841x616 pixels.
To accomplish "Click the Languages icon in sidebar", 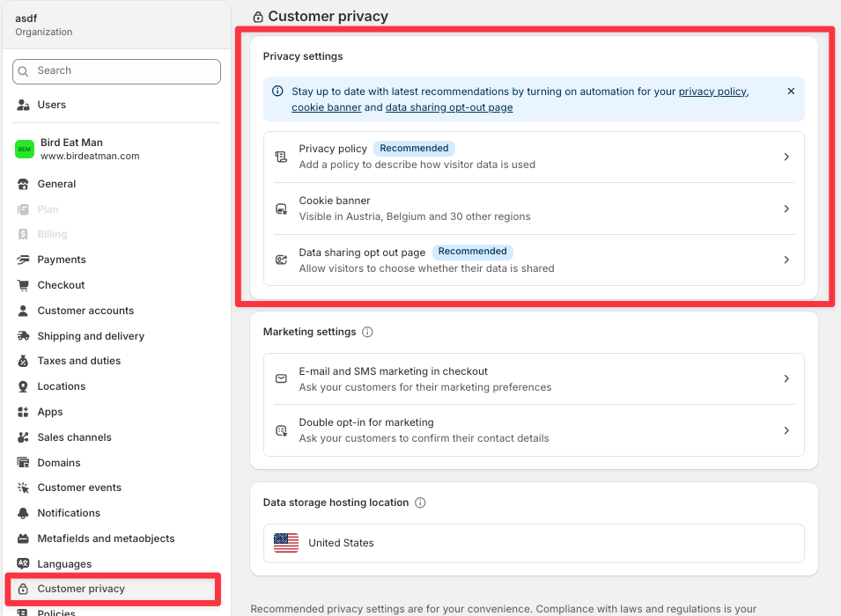I will point(23,563).
